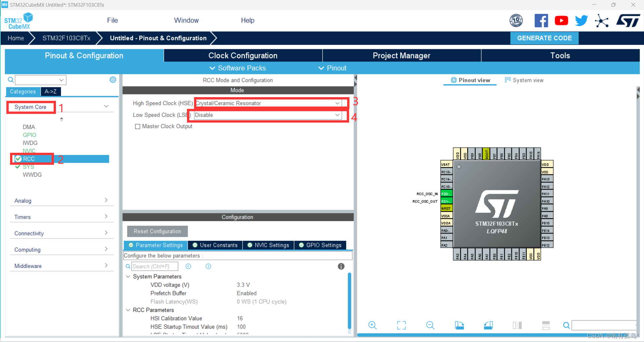Screen dimensions: 644x342
Task: Fit the chip to the view
Action: (401, 325)
